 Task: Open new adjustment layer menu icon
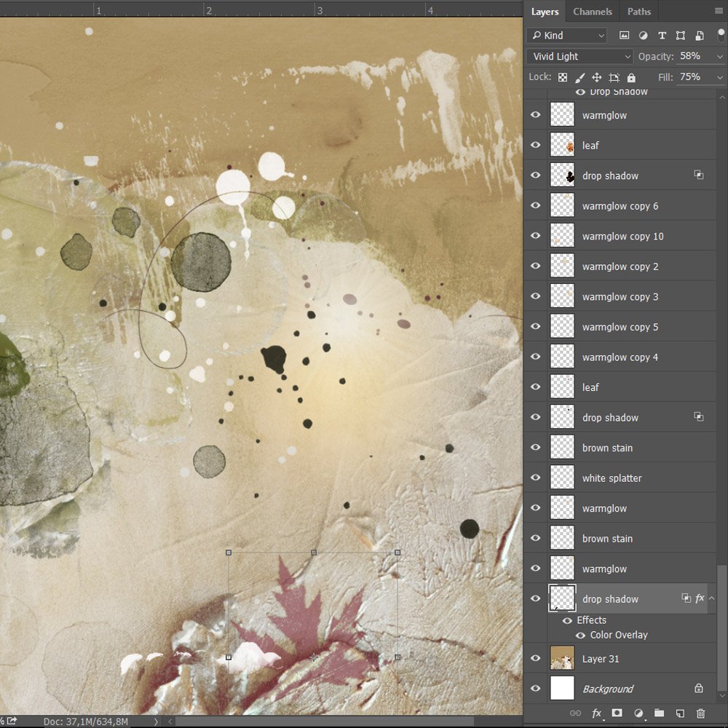click(638, 713)
